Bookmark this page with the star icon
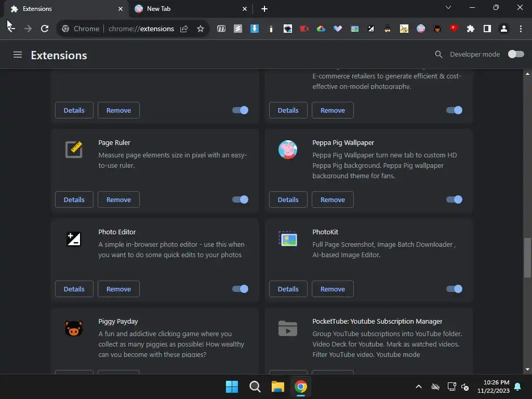This screenshot has height=399, width=532. (201, 29)
